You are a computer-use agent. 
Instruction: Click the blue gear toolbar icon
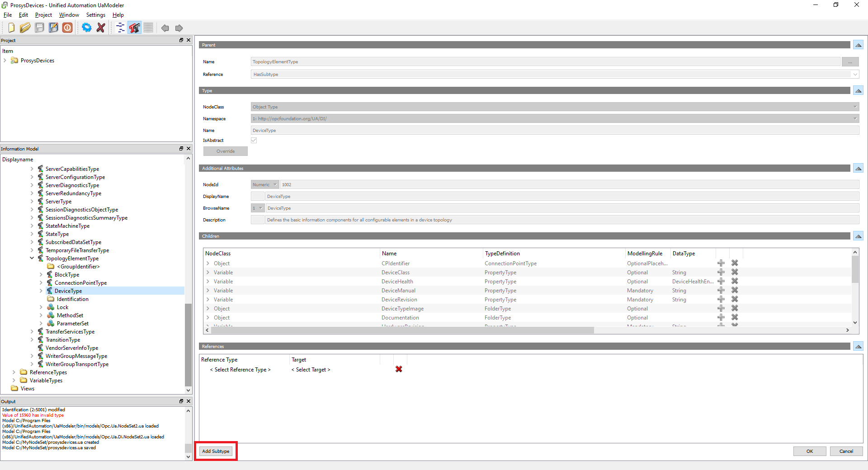pyautogui.click(x=86, y=28)
